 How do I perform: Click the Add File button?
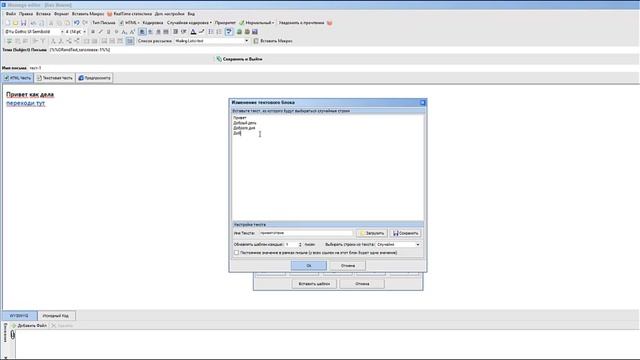(x=29, y=326)
